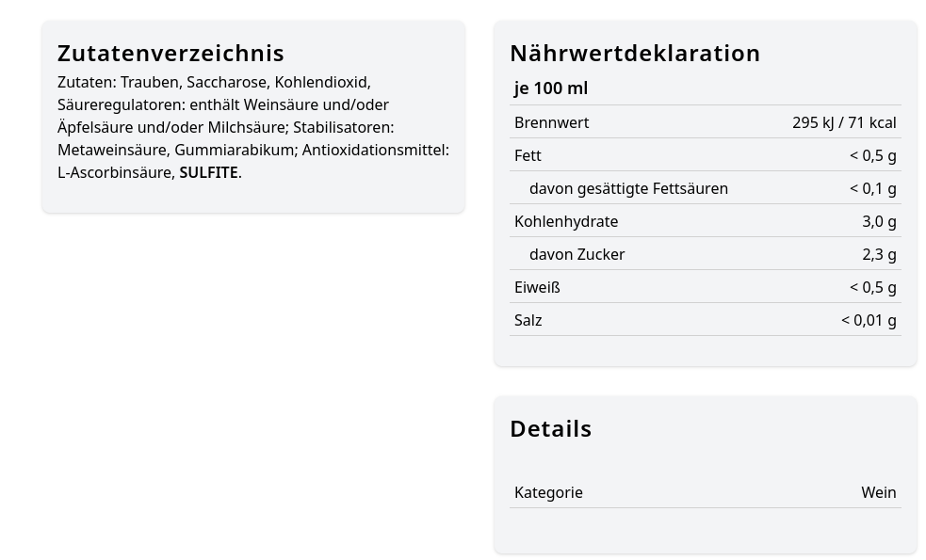Click the Zutatenverzeichnis heading
This screenshot has height=560, width=926.
point(171,53)
